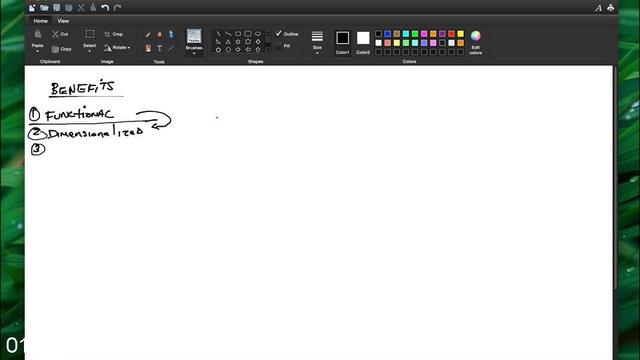Viewport: 640px width, 360px height.
Task: Select the Color1 black swatch
Action: click(x=342, y=38)
